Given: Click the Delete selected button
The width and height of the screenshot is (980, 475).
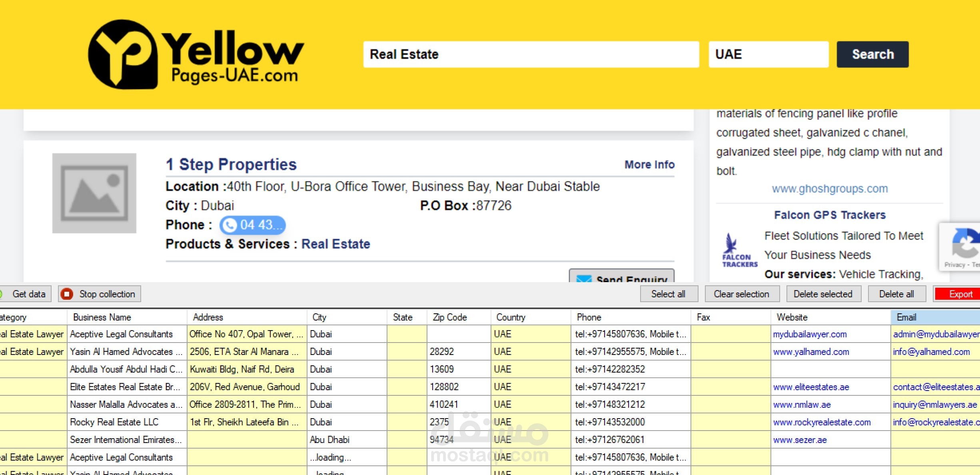Looking at the screenshot, I should 824,294.
